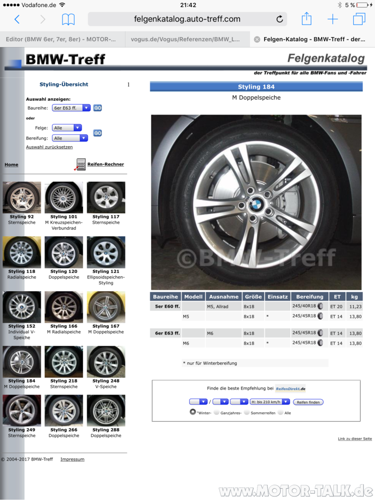The width and height of the screenshot is (375, 500).
Task: Click tire icon in 245/40R18 row
Action: pyautogui.click(x=320, y=306)
